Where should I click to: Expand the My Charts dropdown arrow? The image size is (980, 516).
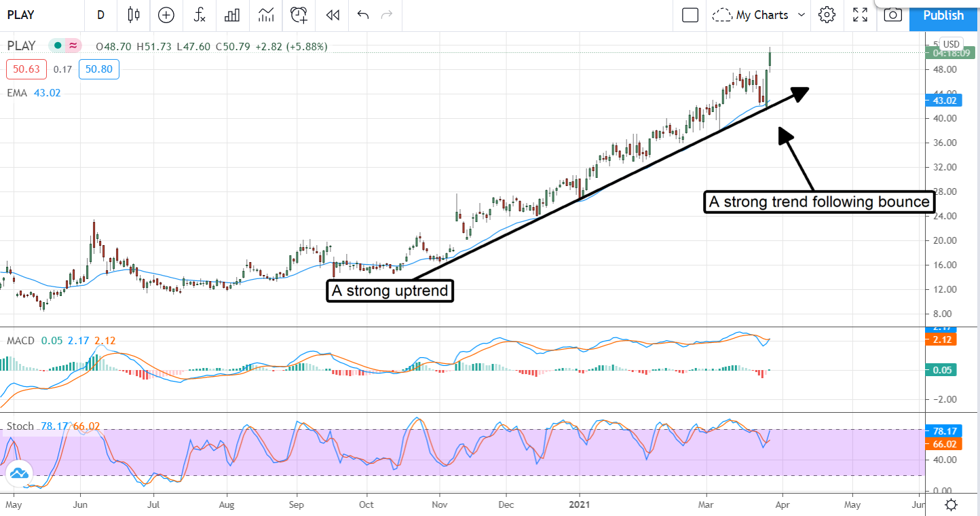click(x=802, y=15)
